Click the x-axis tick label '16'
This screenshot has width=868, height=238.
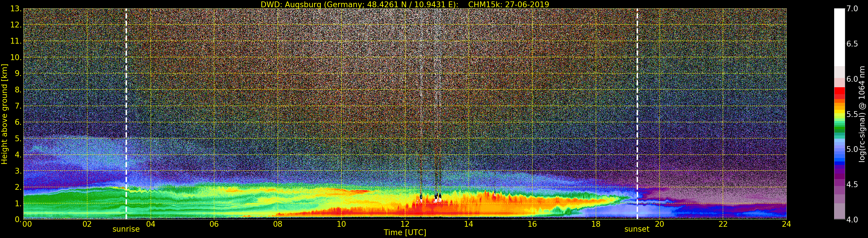coord(532,224)
